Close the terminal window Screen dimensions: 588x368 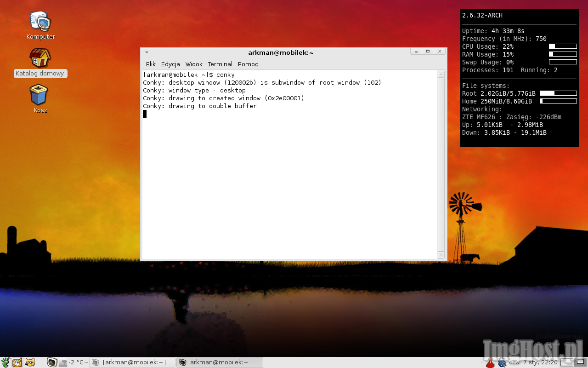coord(440,51)
